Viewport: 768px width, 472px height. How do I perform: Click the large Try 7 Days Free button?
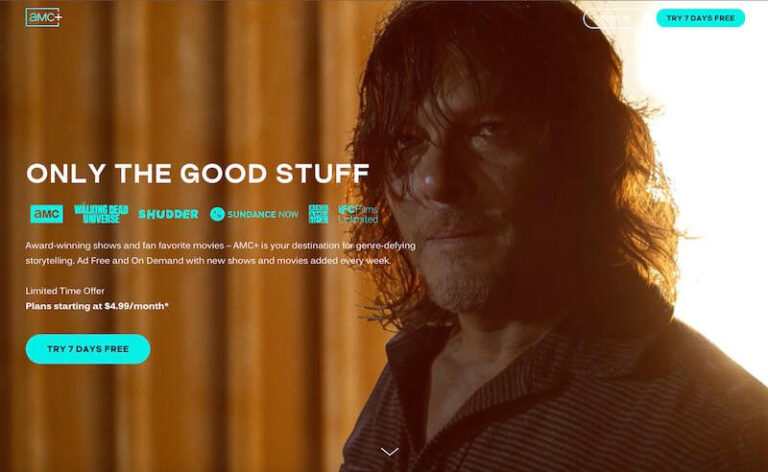pyautogui.click(x=88, y=349)
